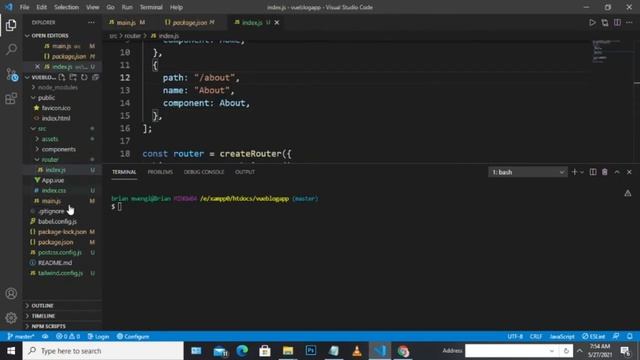Open tailwind.config.js in the file tree
The image size is (640, 360).
click(x=60, y=273)
